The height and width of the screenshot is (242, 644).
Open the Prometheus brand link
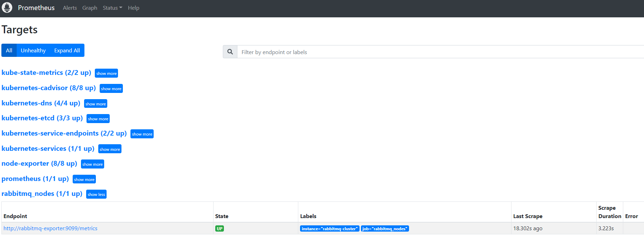pos(36,8)
